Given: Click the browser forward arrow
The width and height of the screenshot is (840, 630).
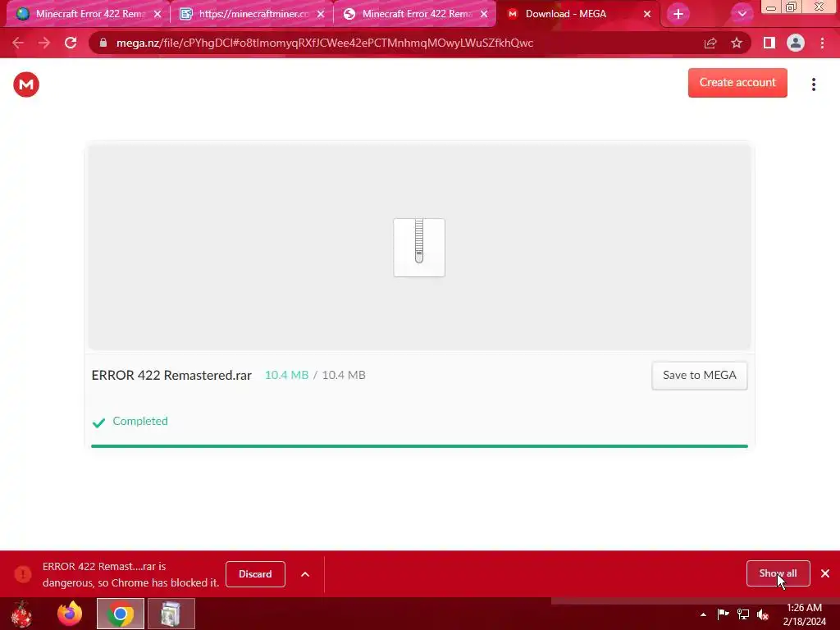Looking at the screenshot, I should (x=44, y=43).
